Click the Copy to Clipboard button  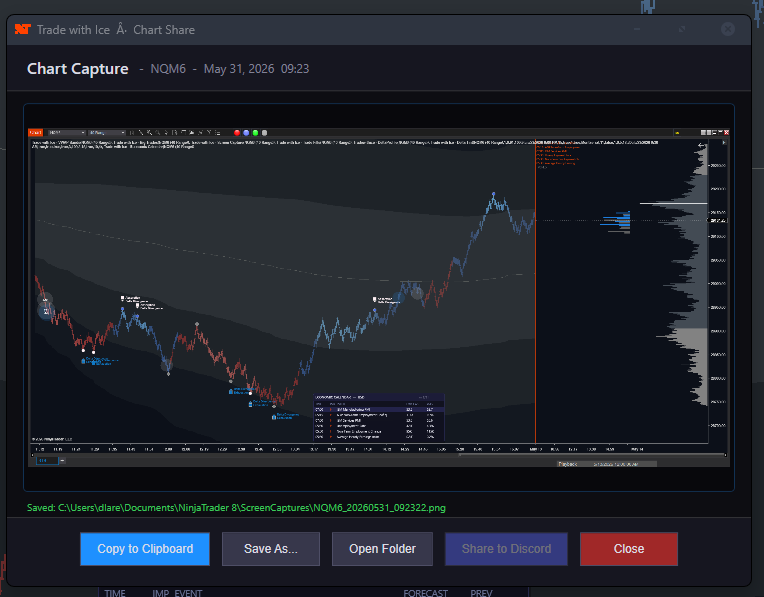click(x=145, y=549)
